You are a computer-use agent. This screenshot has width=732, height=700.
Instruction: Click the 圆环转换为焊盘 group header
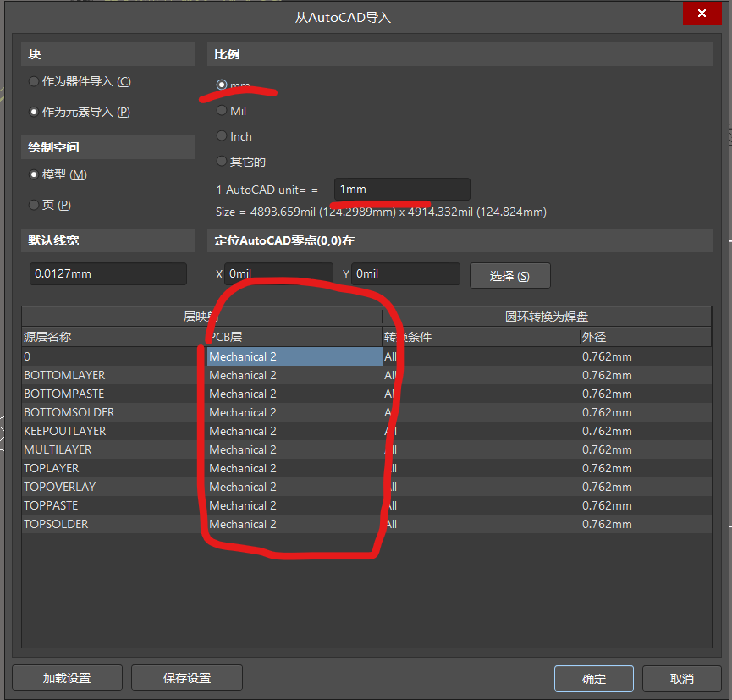547,317
